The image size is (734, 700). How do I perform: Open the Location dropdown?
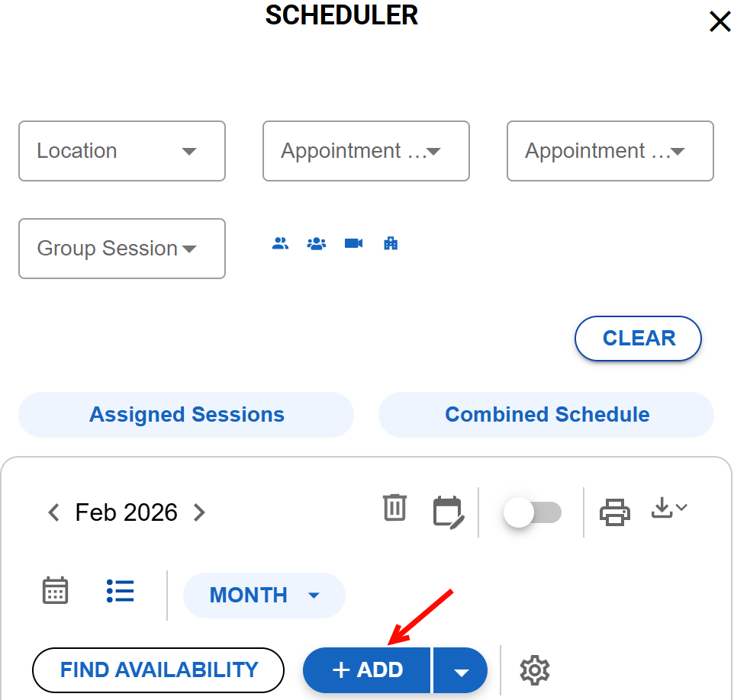coord(122,151)
